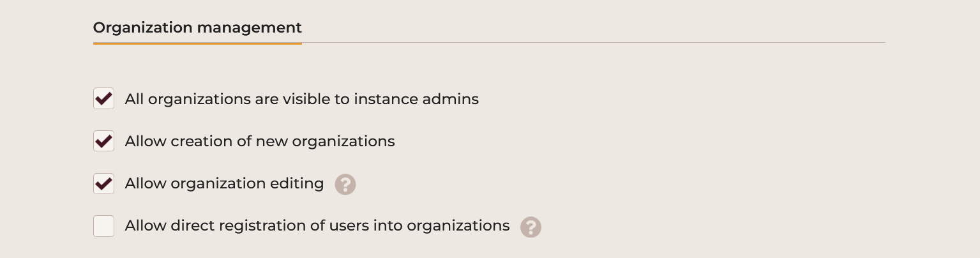The image size is (980, 258).
Task: Disable Allow creation of new organizations
Action: click(103, 141)
